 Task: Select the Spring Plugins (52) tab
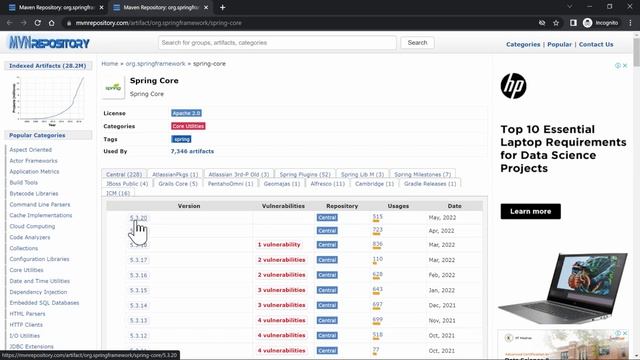coord(305,174)
